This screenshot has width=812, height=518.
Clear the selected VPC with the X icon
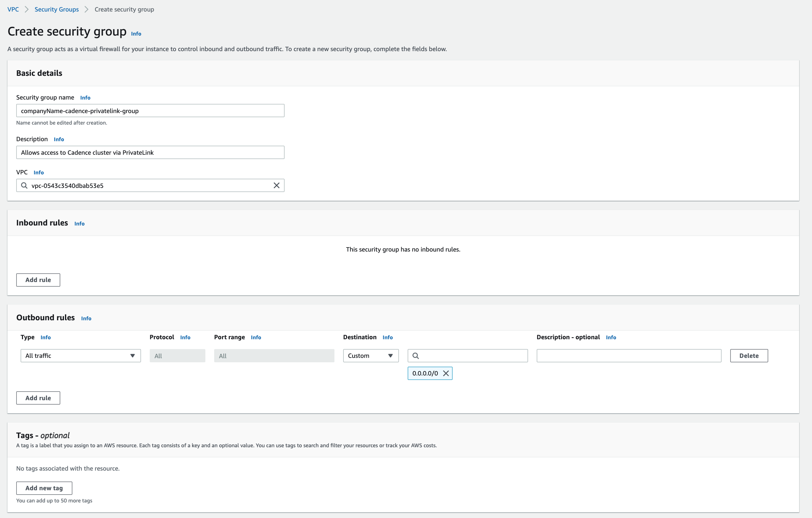point(276,186)
